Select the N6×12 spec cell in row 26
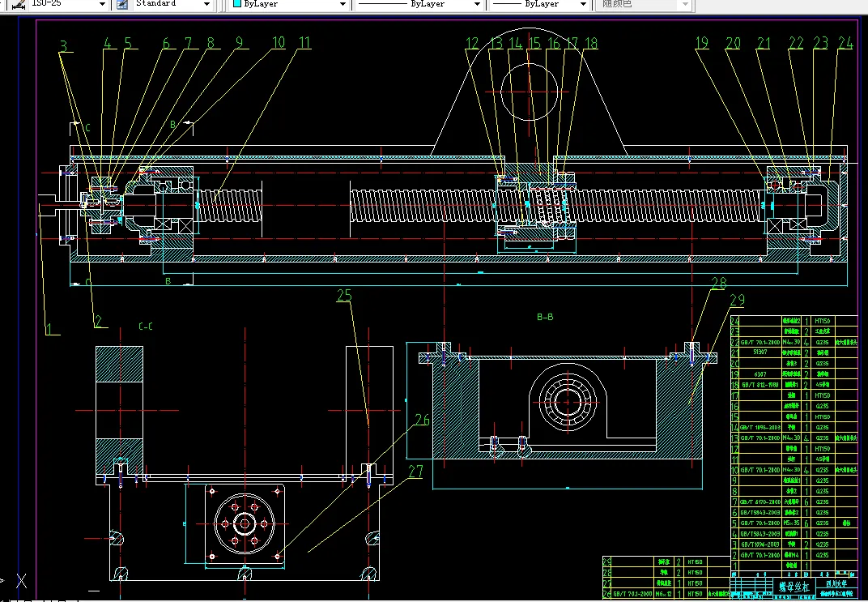Screen dimensions: 868x602 (666, 593)
